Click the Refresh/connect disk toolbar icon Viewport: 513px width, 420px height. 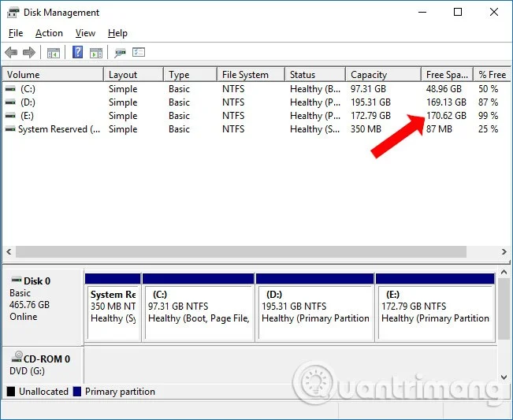coord(120,53)
